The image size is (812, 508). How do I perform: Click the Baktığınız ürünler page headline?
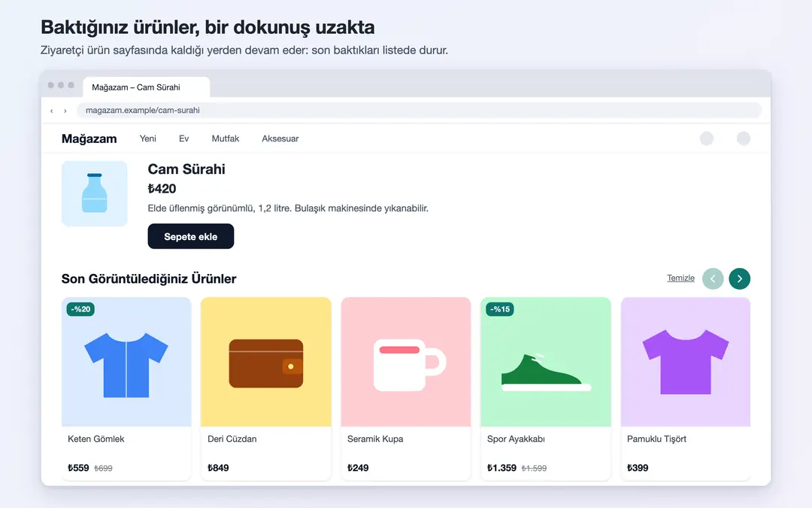pos(208,27)
